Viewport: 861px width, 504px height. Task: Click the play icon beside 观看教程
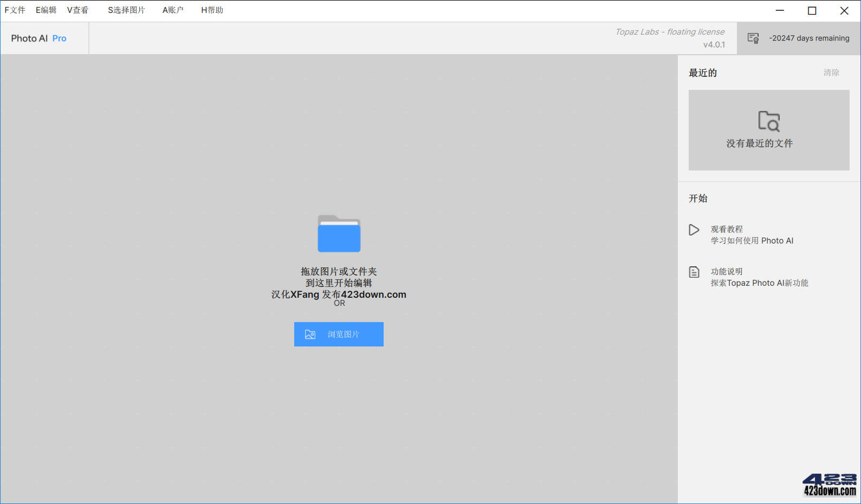(694, 230)
